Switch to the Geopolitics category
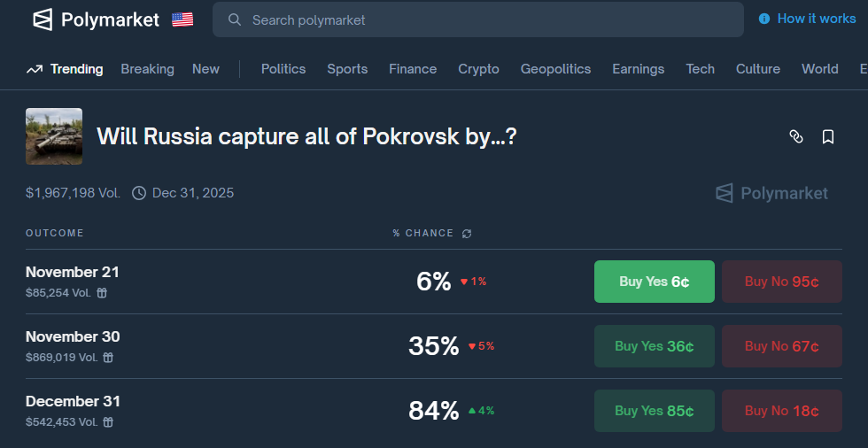 click(555, 69)
